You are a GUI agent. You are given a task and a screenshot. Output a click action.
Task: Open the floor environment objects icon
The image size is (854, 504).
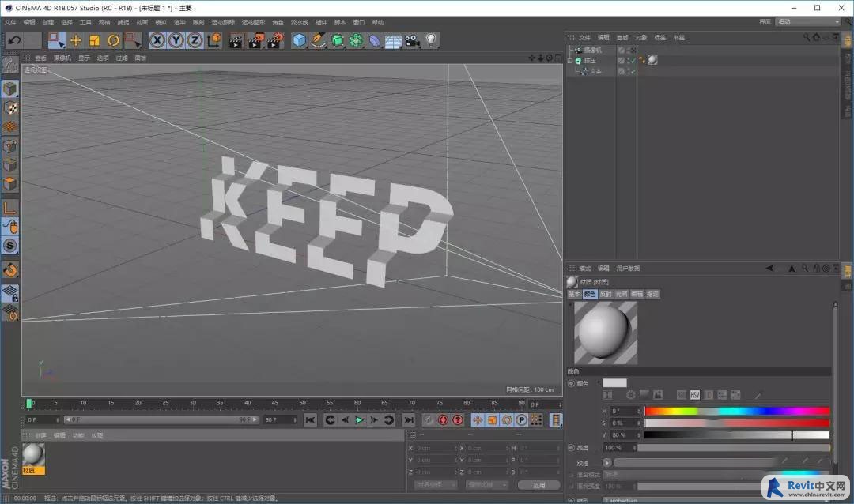coord(393,41)
